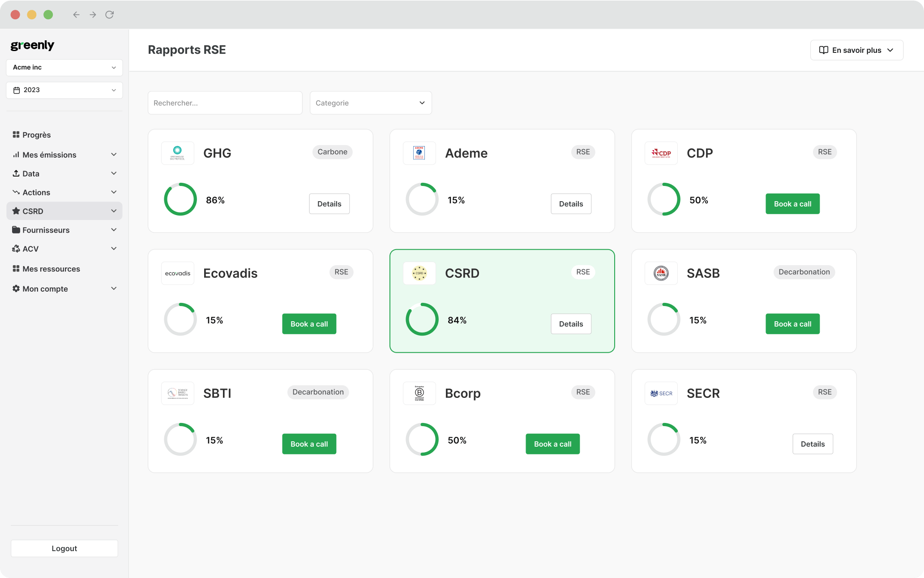Open Progrès in the sidebar
Screen dimensions: 924x578
(x=37, y=135)
